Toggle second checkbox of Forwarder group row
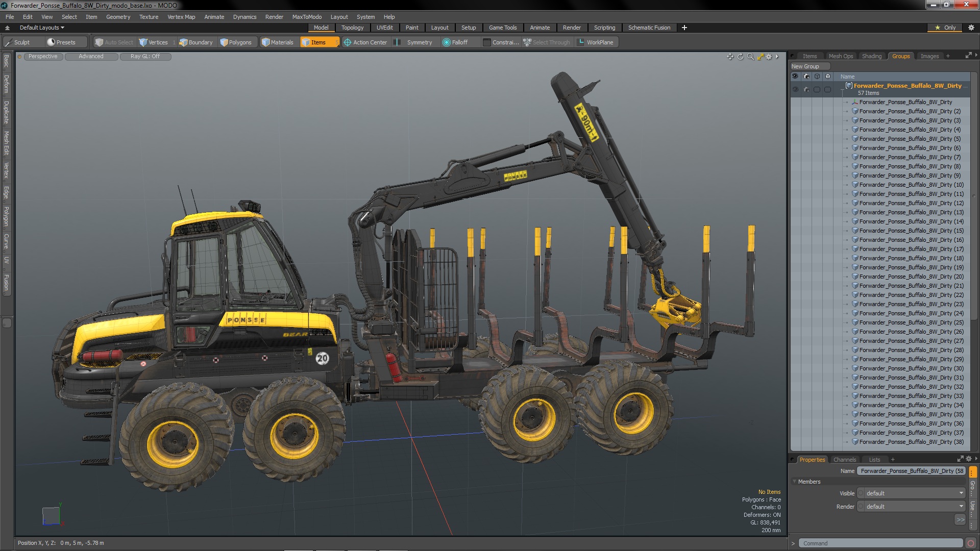Image resolution: width=980 pixels, height=551 pixels. pyautogui.click(x=827, y=89)
